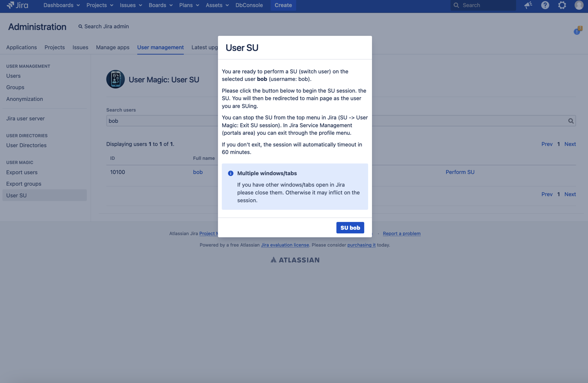
Task: Expand the Issues dropdown in top nav
Action: [x=131, y=5]
